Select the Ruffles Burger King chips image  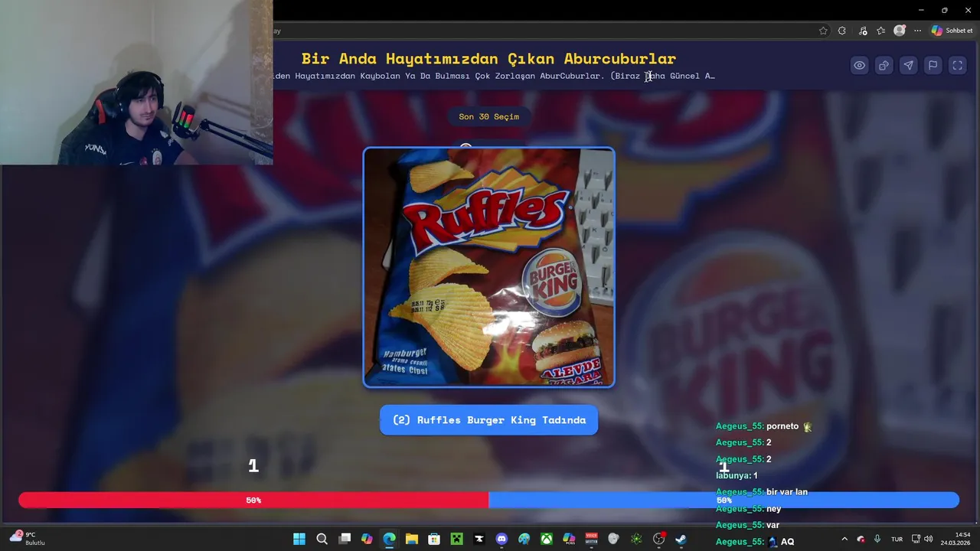(488, 267)
